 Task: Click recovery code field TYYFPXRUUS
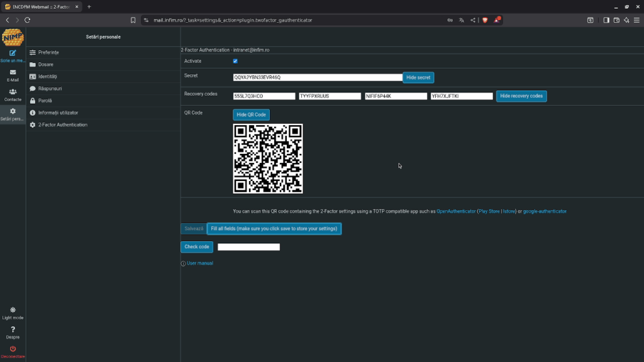pos(330,96)
